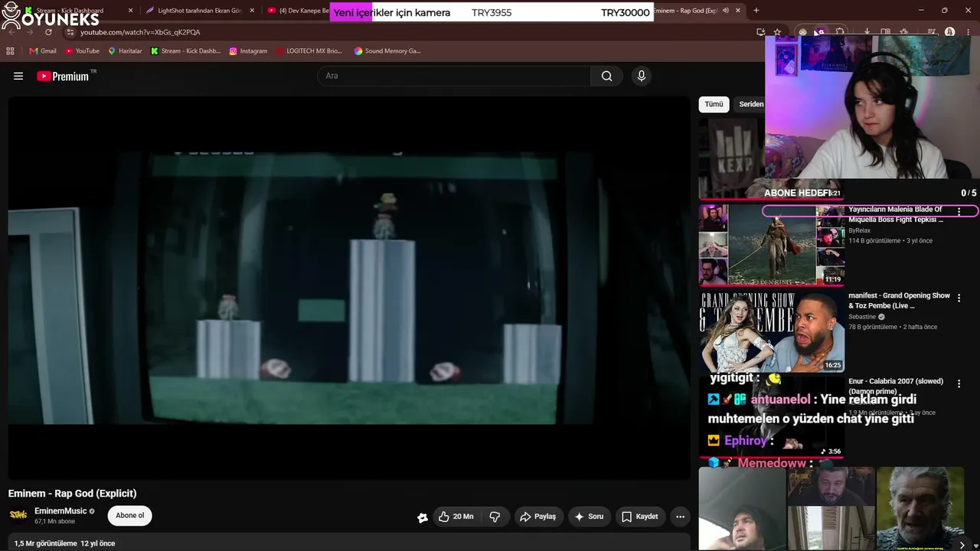Open the Haritalar bookmark
This screenshot has width=980, height=551.
125,51
